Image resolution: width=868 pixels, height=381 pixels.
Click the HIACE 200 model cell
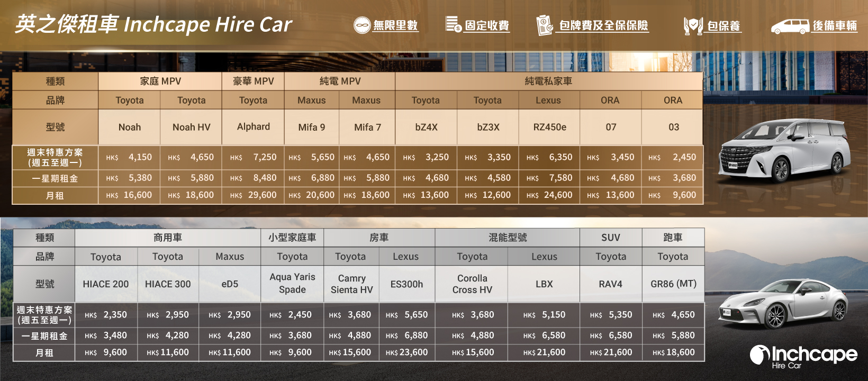point(106,284)
